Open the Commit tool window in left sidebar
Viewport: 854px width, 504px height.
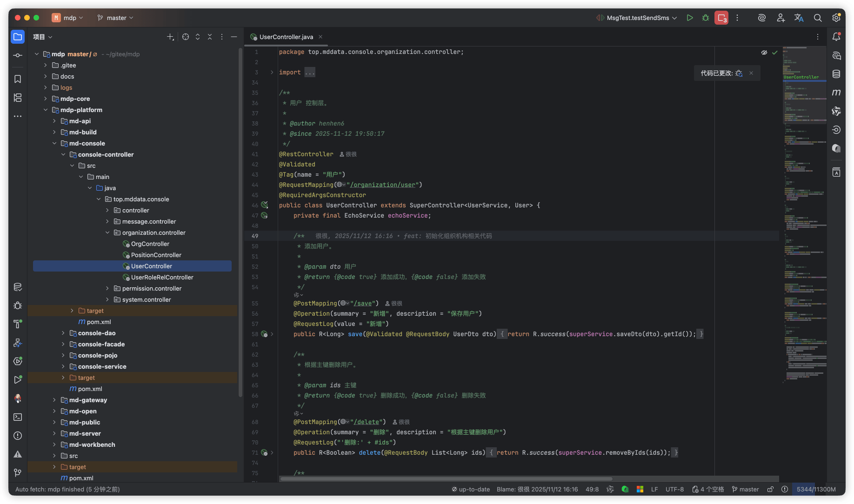click(x=18, y=55)
